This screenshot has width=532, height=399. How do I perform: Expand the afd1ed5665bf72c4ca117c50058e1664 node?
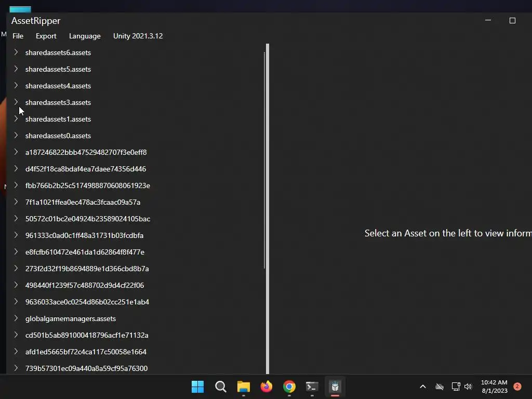16,352
